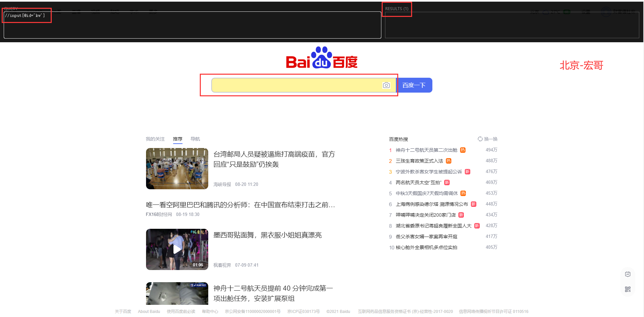Viewport: 644px width, 317px height.
Task: Click the 494万 search count
Action: tap(492, 150)
